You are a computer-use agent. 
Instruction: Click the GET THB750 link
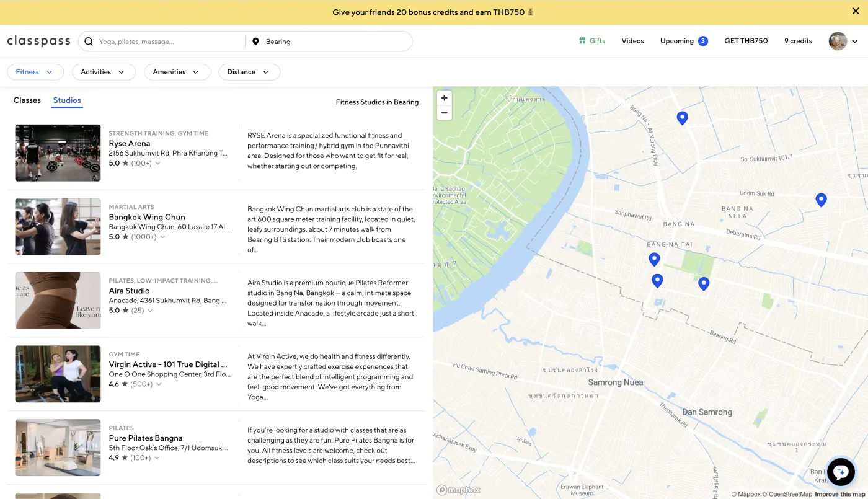pyautogui.click(x=746, y=41)
